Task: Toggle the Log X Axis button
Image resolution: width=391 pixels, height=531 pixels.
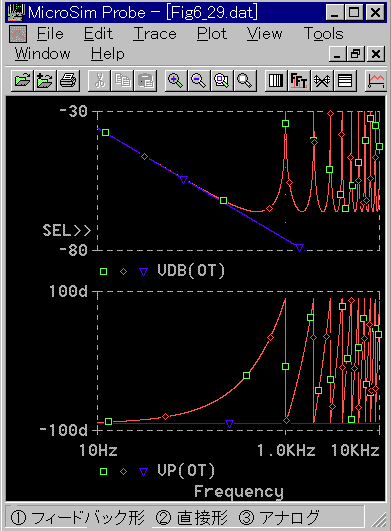Action: point(276,81)
